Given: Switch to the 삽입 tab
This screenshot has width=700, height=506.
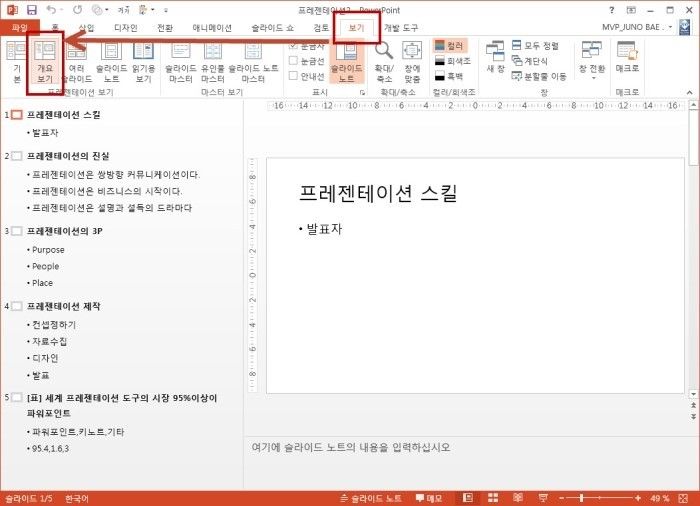Looking at the screenshot, I should coord(86,28).
